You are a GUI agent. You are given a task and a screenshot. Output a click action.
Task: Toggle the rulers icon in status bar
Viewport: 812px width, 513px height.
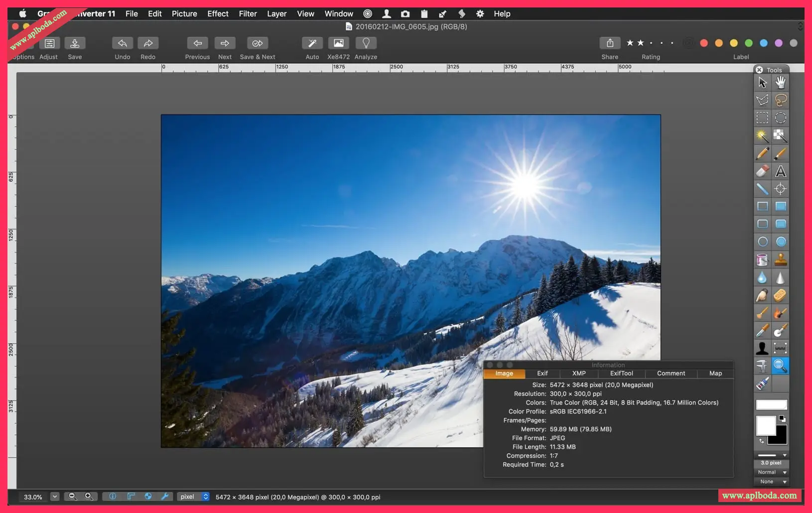point(131,497)
